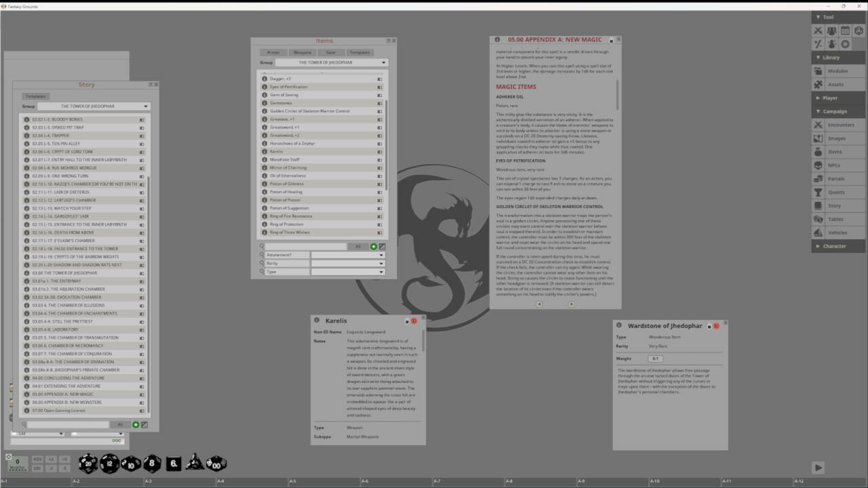The image size is (868, 488).
Task: Enable the DIS disadvantage toggle
Action: [39, 466]
